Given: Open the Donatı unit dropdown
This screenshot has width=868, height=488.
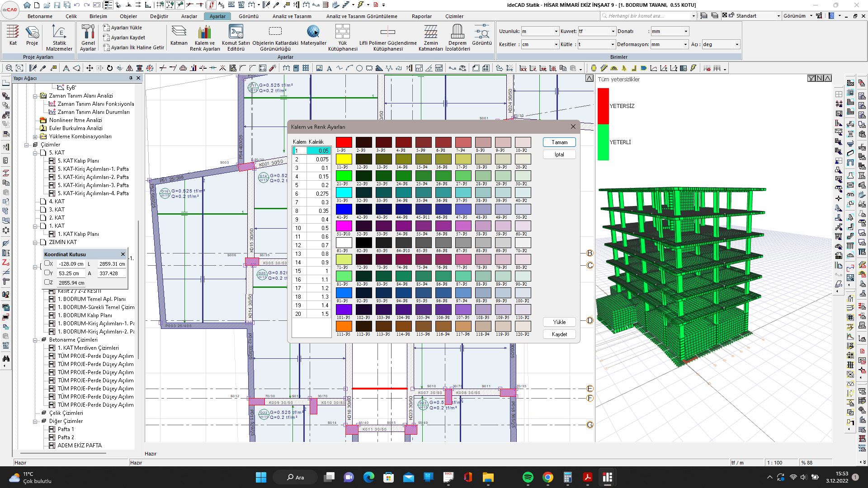Looking at the screenshot, I should [686, 31].
